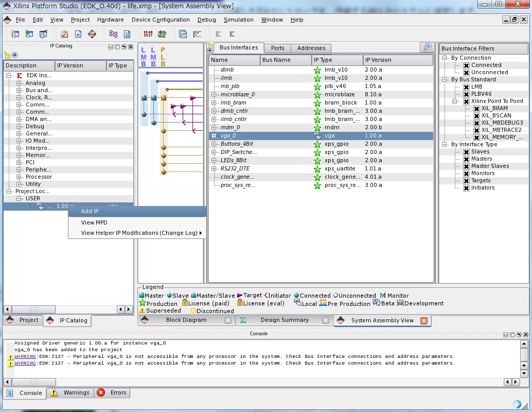Choose Add IP from context menu
Screen dimensions: 532x412
pos(137,211)
